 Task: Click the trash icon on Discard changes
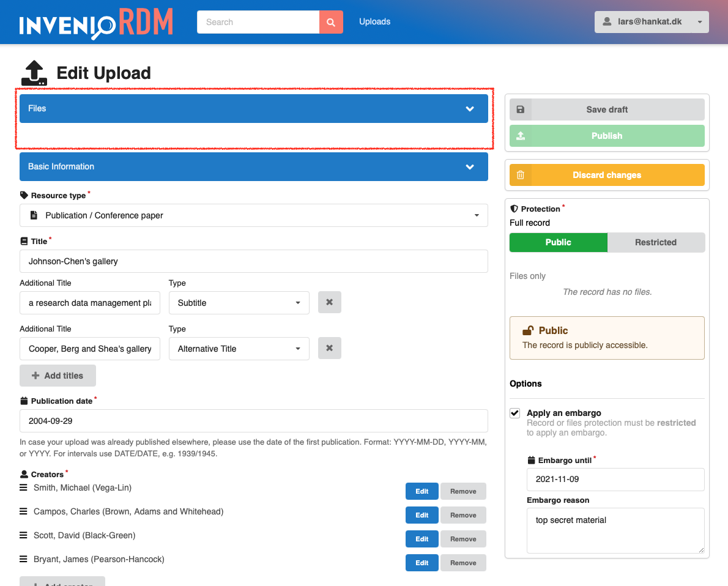click(x=521, y=175)
